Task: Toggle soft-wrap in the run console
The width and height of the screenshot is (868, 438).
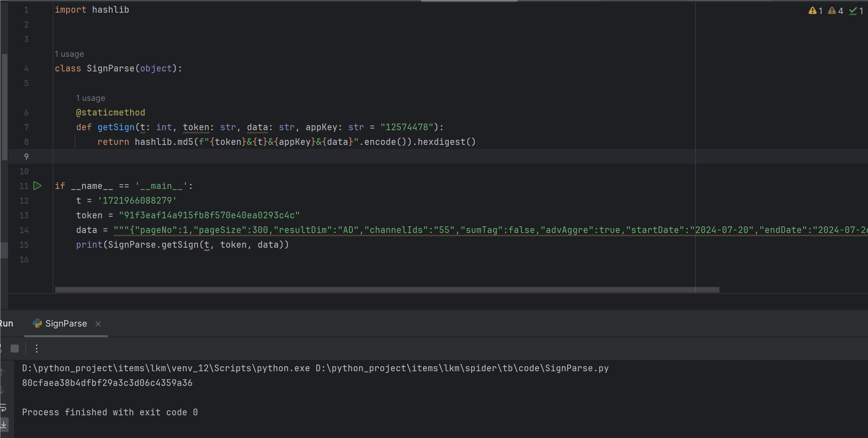Action: click(3, 408)
